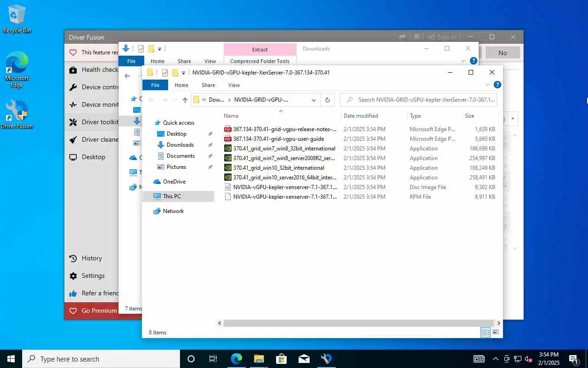Viewport: 588px width, 368px height.
Task: Sort files by Type column header
Action: coord(434,116)
